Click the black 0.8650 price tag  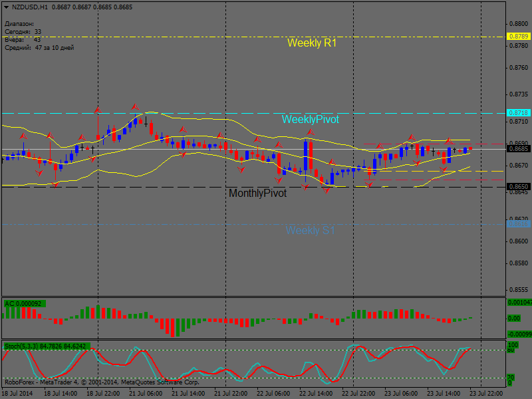518,187
